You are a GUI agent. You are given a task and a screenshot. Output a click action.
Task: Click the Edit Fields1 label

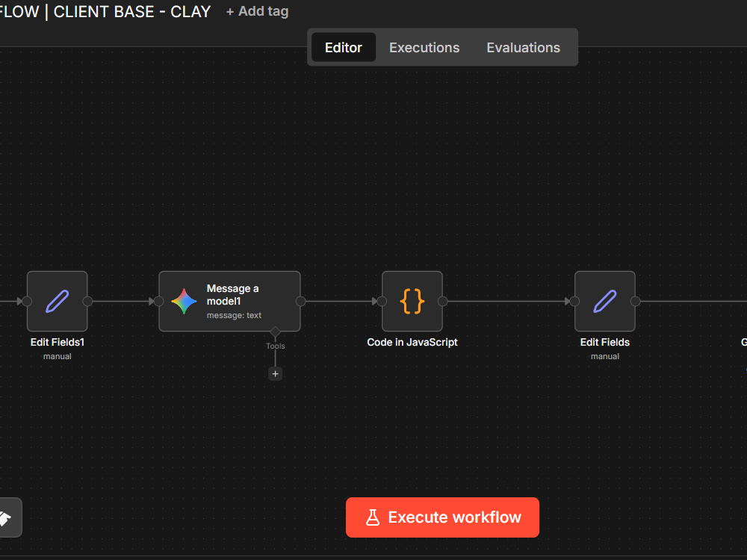tap(58, 342)
